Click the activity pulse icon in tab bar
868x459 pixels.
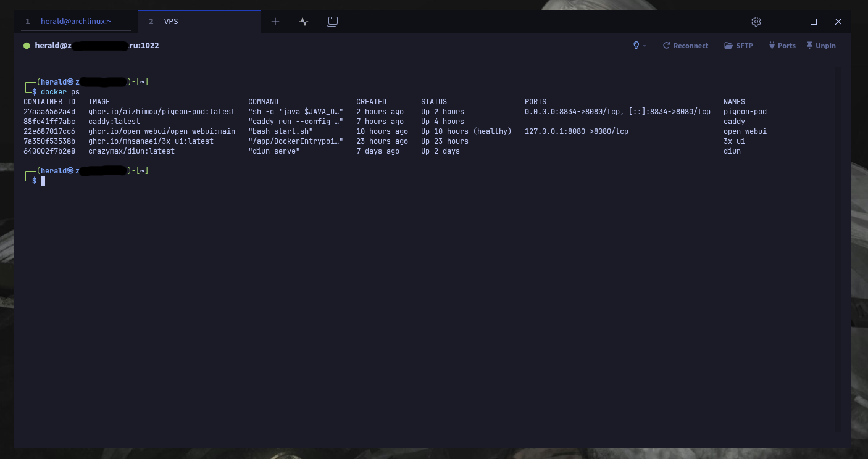pos(304,22)
